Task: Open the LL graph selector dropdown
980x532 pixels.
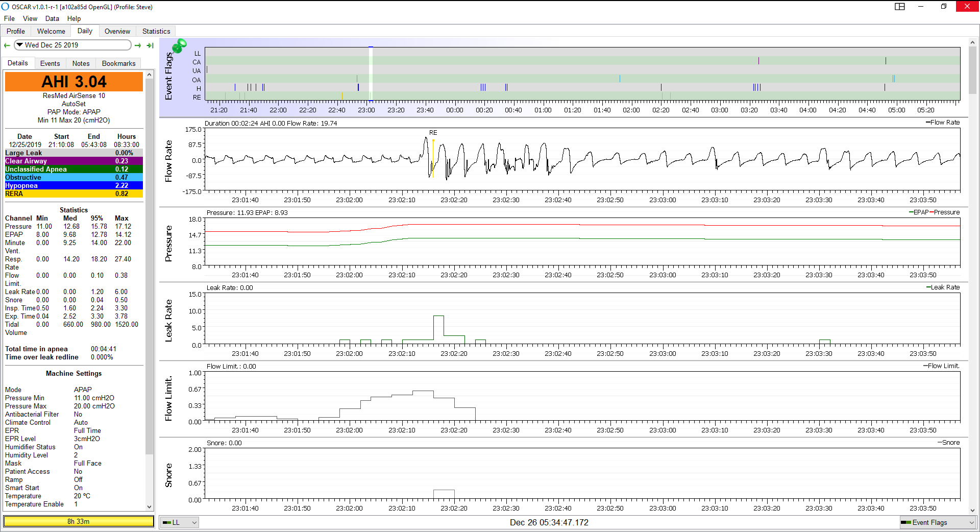Action: pos(179,522)
